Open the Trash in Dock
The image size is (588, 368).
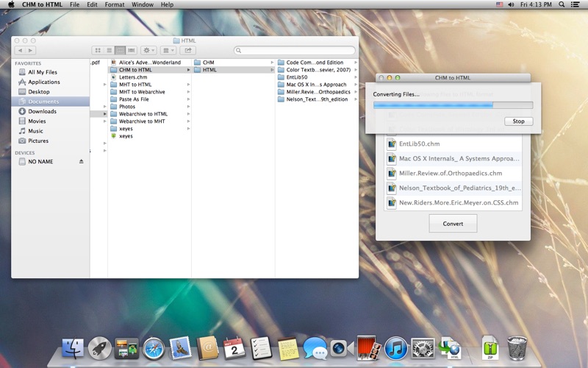(517, 348)
